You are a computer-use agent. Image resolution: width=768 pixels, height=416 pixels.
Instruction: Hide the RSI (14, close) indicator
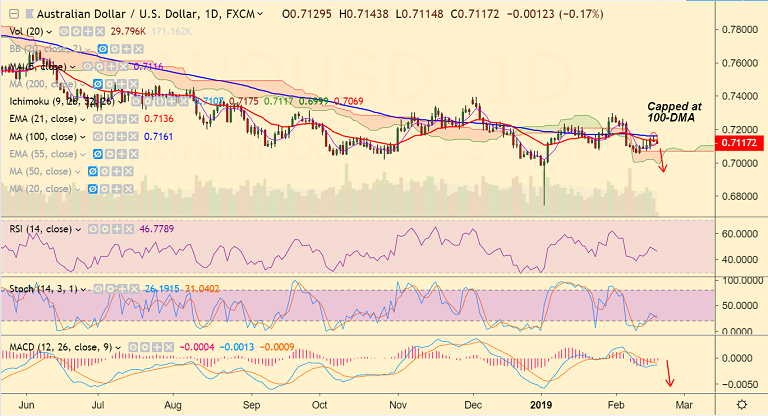[93, 229]
